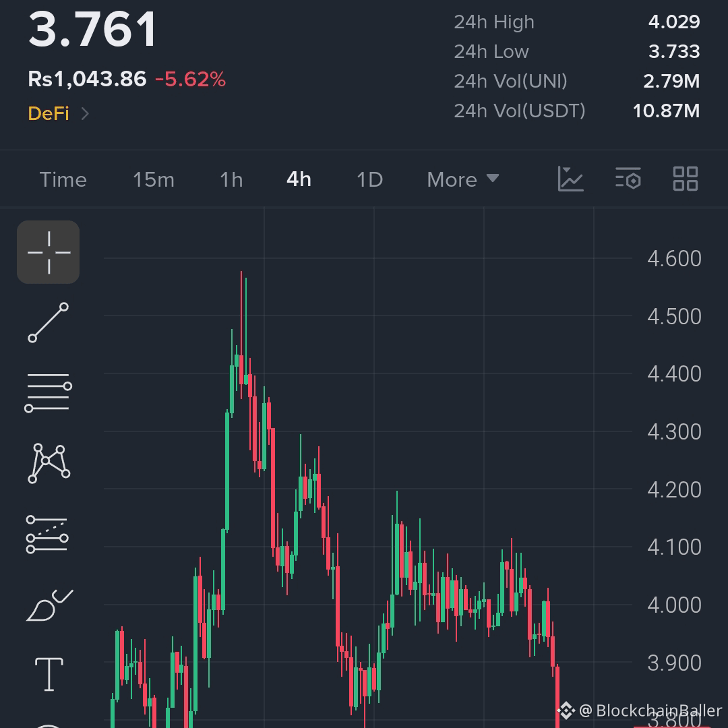Click the 4.500 price axis label

674,317
